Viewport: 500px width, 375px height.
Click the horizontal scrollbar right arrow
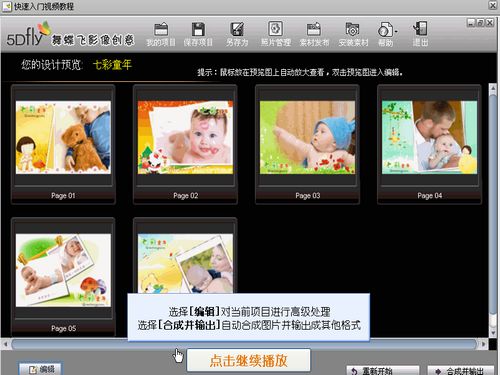[483, 344]
